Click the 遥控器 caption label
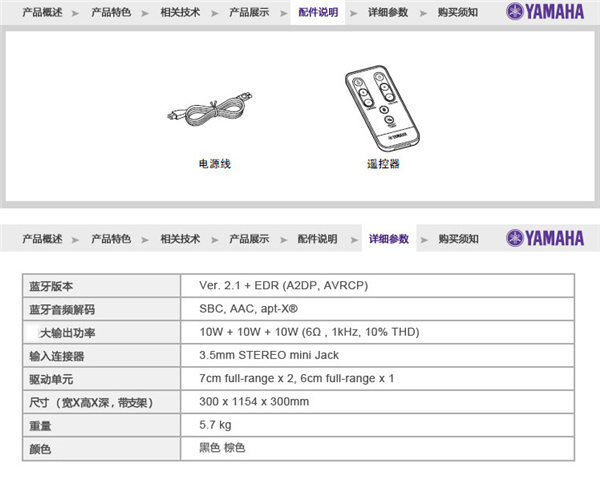Viewport: 600px width, 491px height. click(383, 163)
